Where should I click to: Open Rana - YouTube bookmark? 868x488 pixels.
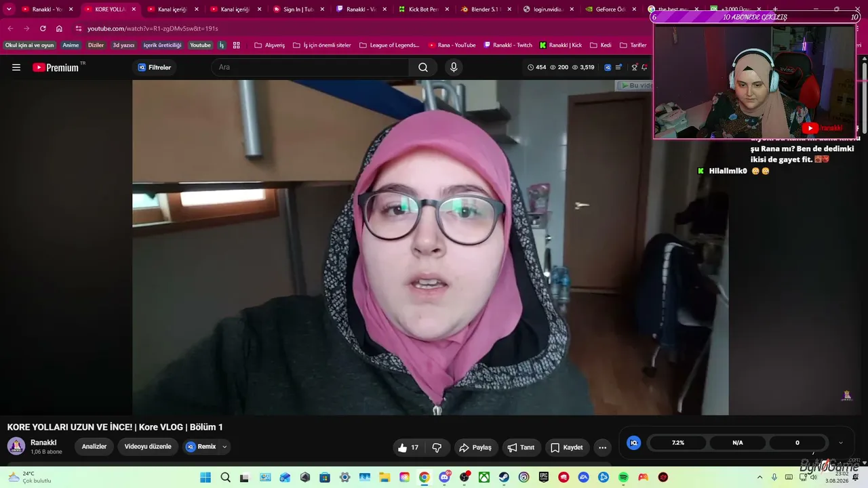[452, 45]
